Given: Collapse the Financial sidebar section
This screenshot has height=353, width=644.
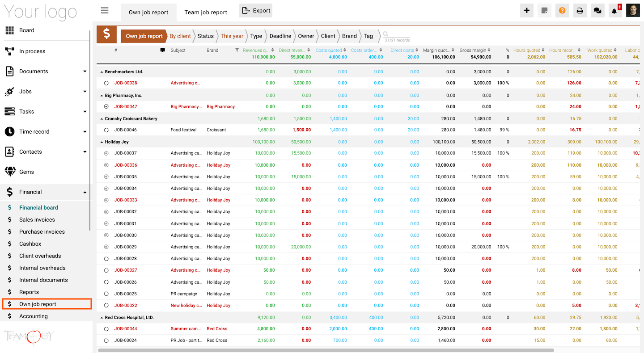Looking at the screenshot, I should point(85,192).
